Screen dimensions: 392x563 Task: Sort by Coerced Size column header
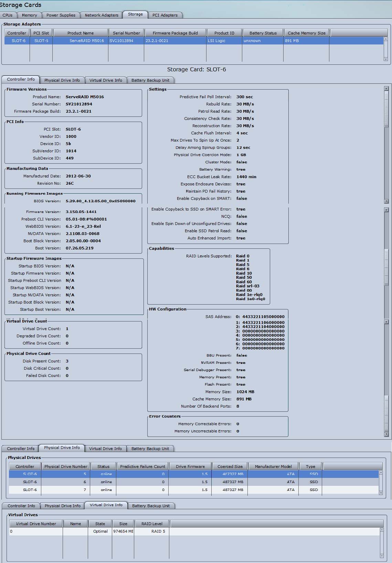(x=230, y=467)
